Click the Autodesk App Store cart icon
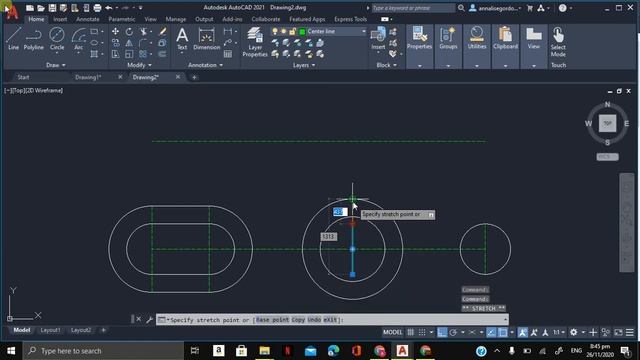The width and height of the screenshot is (640, 360). point(530,8)
